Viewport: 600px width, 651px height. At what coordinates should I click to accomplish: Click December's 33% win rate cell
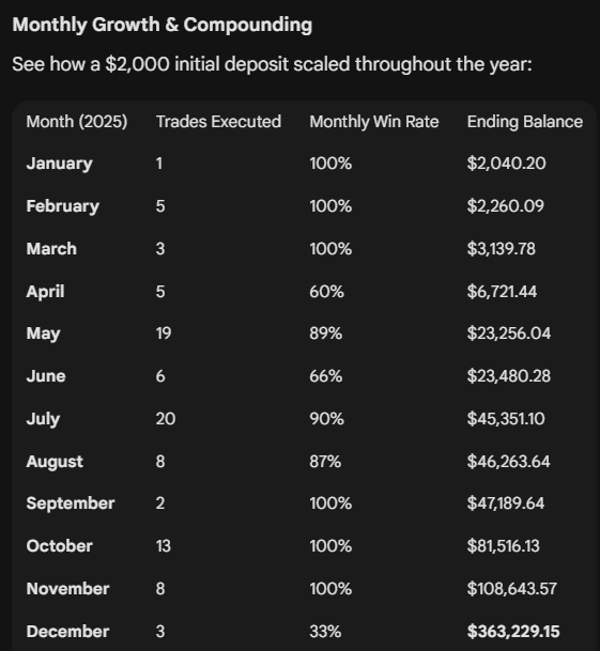pos(325,631)
